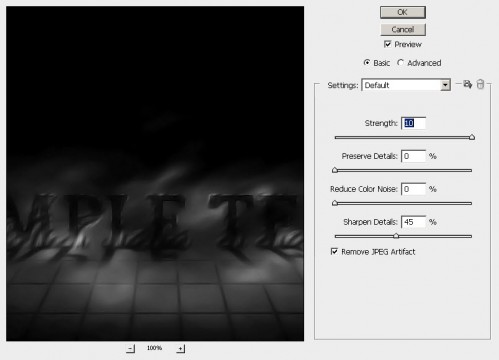Click the noise reduction preview image
Viewport: 499px width, 360px height.
(155, 173)
